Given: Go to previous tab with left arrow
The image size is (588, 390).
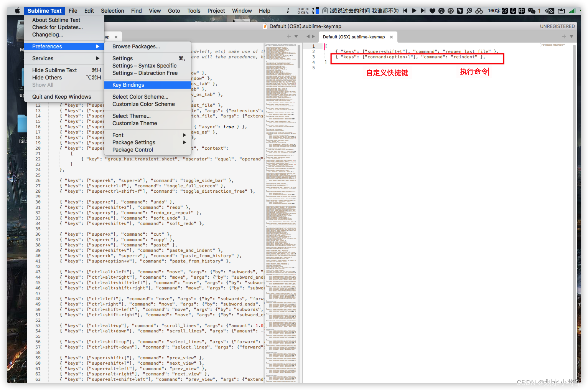Looking at the screenshot, I should pyautogui.click(x=308, y=36).
